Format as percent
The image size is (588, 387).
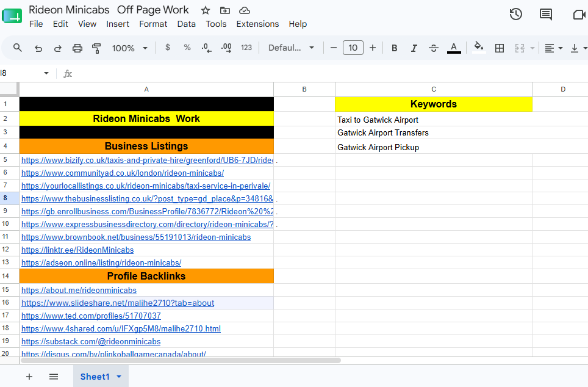coord(187,48)
